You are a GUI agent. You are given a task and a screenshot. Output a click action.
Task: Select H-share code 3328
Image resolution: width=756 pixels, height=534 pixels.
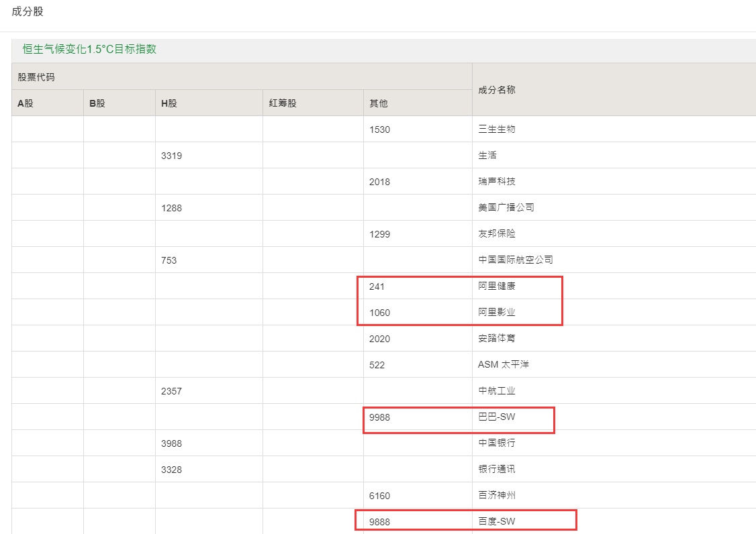172,470
